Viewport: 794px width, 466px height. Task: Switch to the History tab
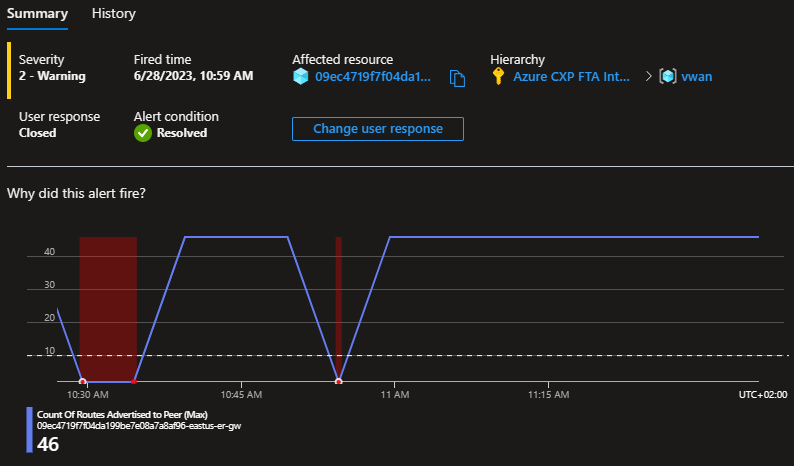point(113,14)
